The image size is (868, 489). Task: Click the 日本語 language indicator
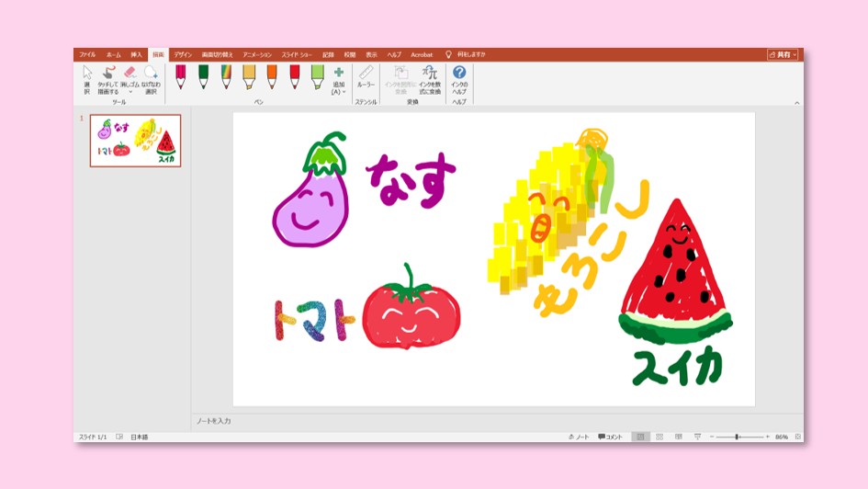(x=139, y=437)
